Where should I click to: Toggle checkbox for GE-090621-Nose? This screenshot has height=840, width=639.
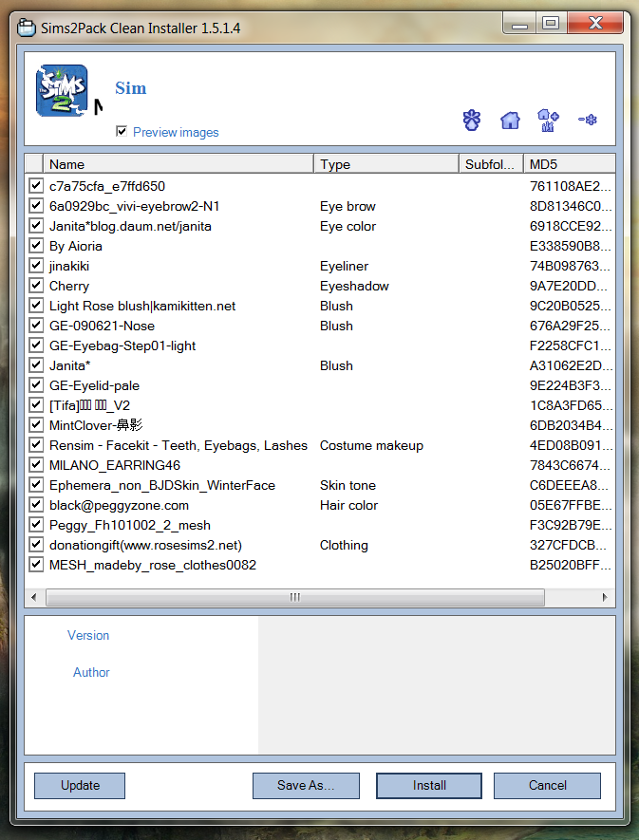[x=36, y=326]
